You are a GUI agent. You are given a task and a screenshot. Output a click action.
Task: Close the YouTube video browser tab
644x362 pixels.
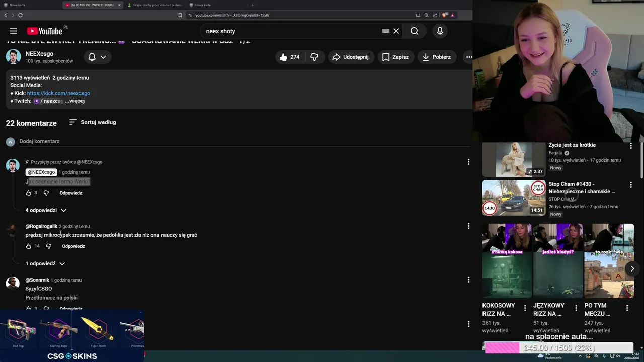pos(119,5)
